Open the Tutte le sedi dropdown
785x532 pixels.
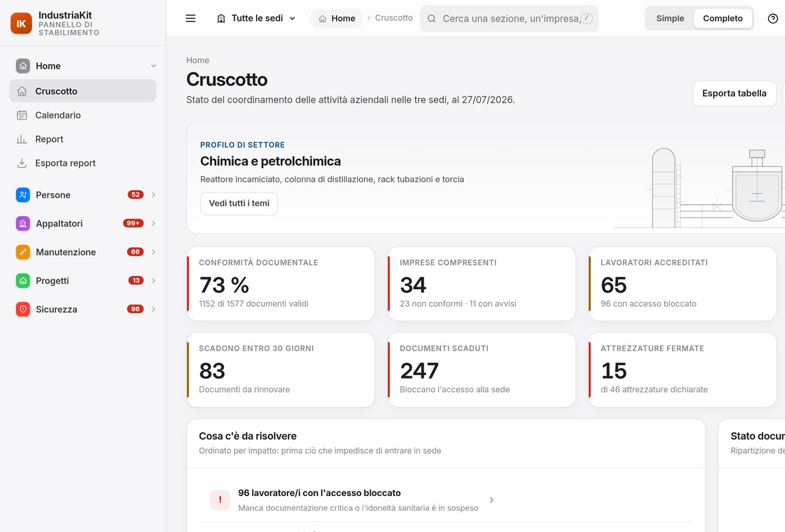pos(256,19)
